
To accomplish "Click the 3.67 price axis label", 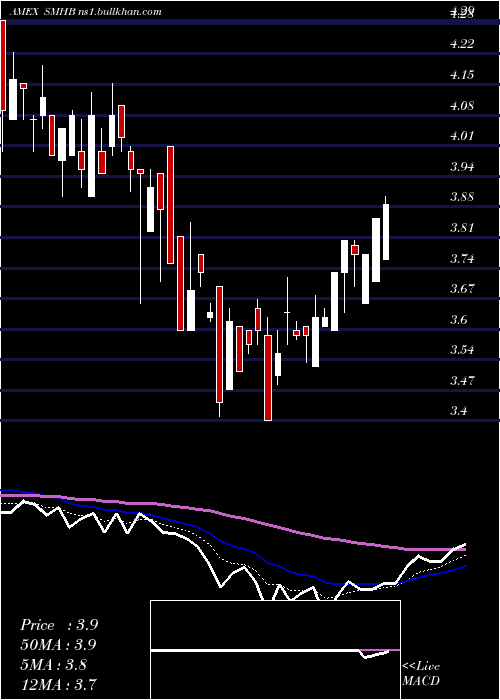I will (462, 289).
